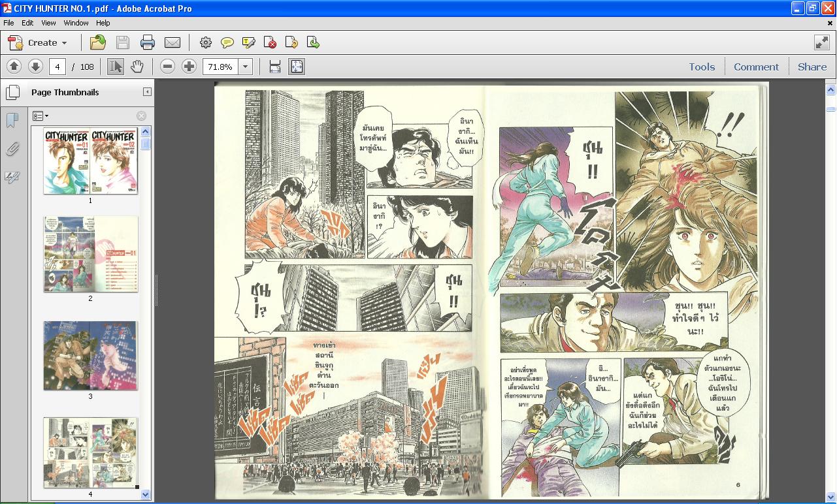The width and height of the screenshot is (837, 504).
Task: Select the highlight text tool
Action: click(249, 43)
